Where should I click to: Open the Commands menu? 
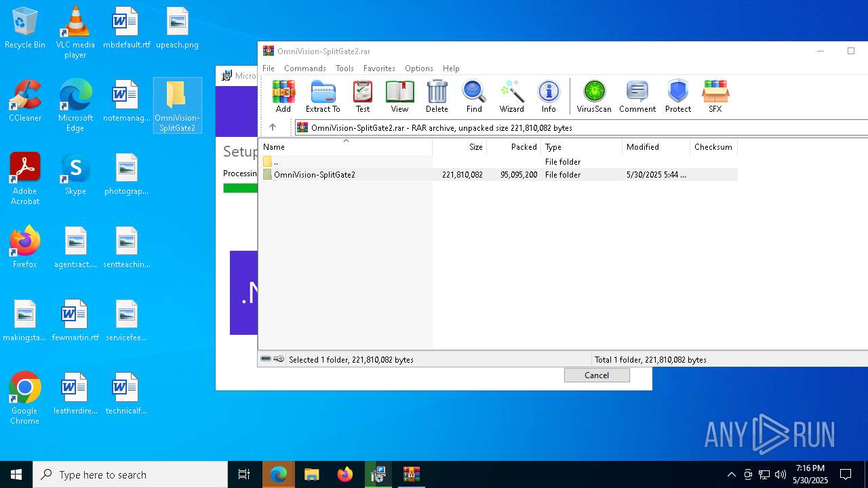click(x=305, y=68)
